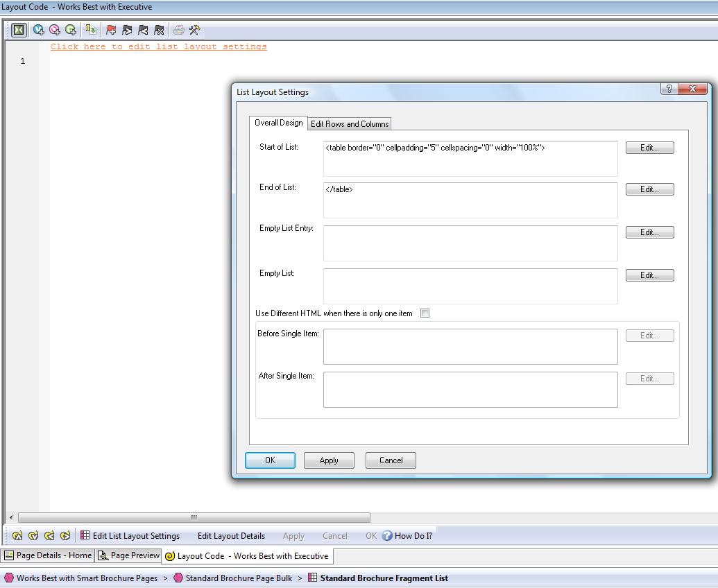The image size is (718, 588).
Task: Select Standard Brochure Page Bulk breadcrumb
Action: (239, 578)
